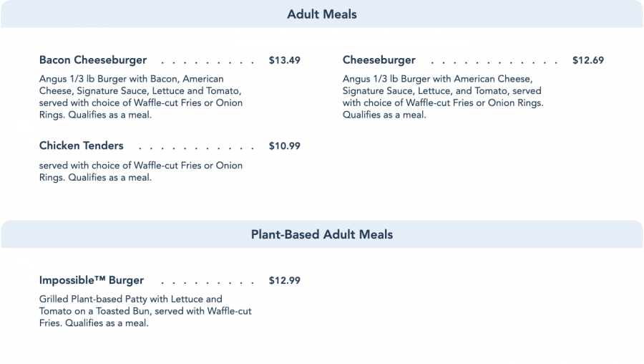Click the $12.69 Cheeseburger price
This screenshot has width=644, height=364.
coord(587,60)
